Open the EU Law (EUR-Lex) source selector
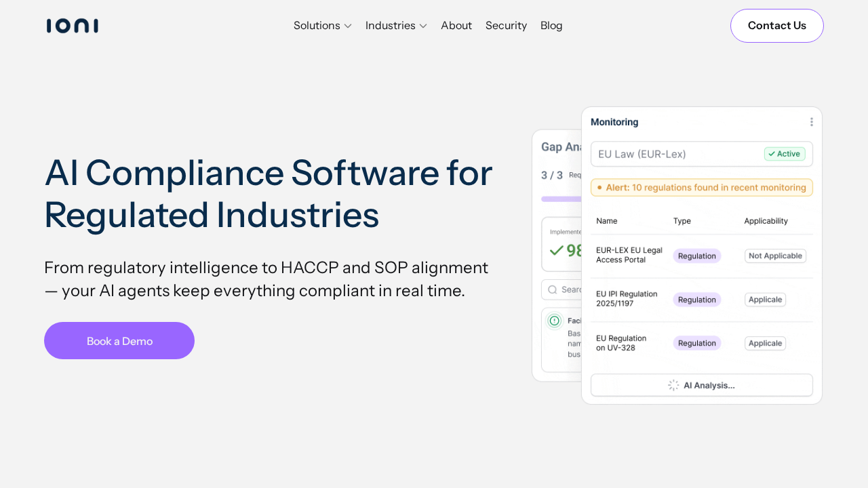The image size is (868, 488). coord(678,154)
